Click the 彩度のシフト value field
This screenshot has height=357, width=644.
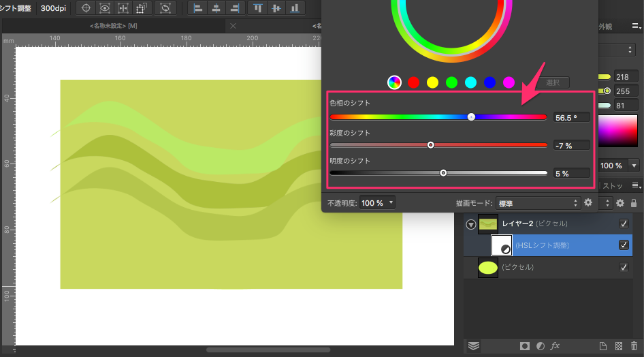(570, 145)
